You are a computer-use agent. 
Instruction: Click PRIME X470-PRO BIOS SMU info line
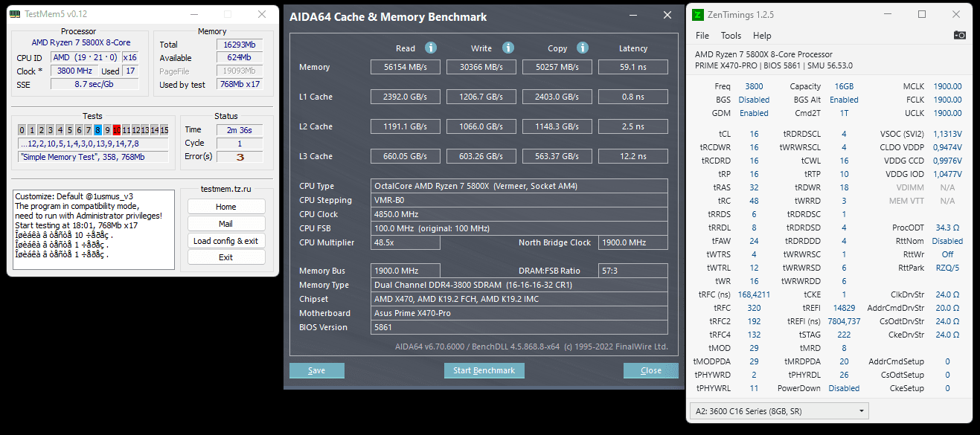point(774,65)
